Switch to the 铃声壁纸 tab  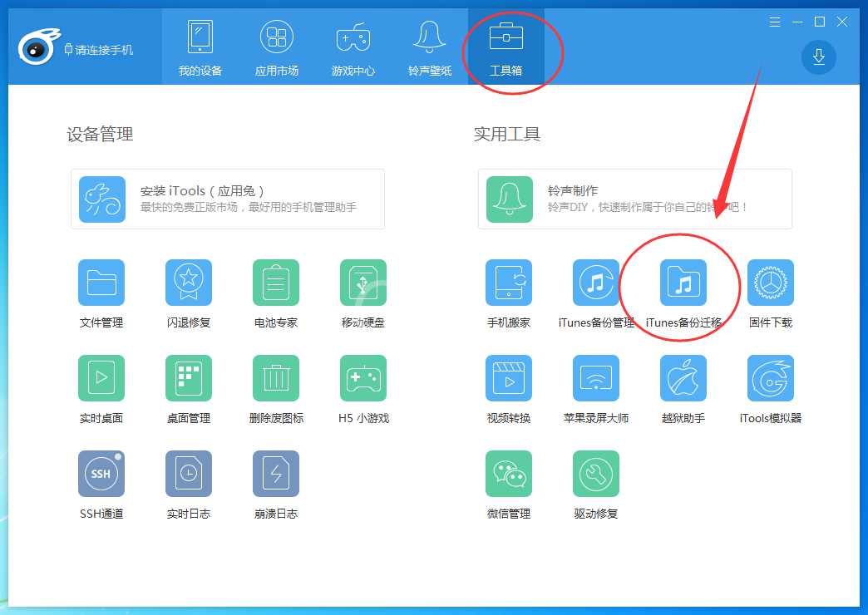tap(430, 47)
